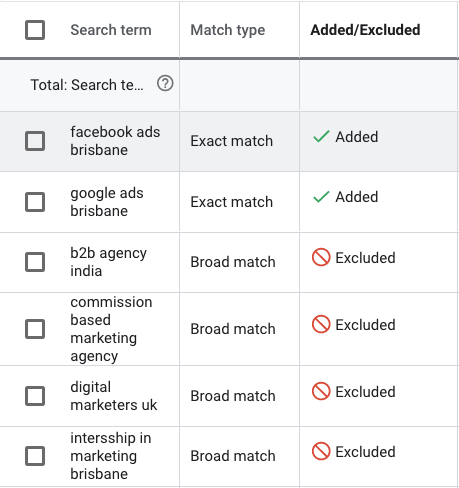This screenshot has width=459, height=488.
Task: Check the commission based marketing agency row
Action: [35, 329]
